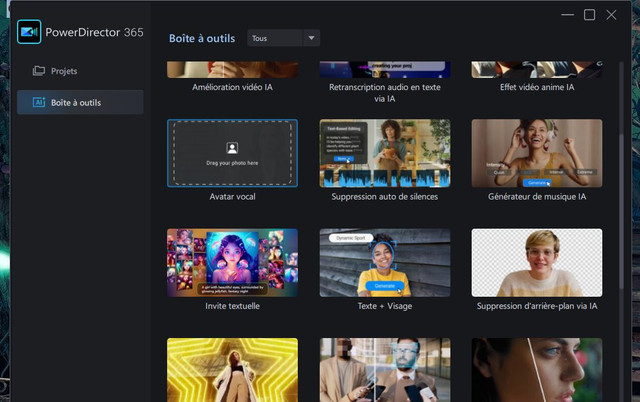The width and height of the screenshot is (640, 402).
Task: Open Générateur de musique IA thumbnail
Action: coord(537,153)
